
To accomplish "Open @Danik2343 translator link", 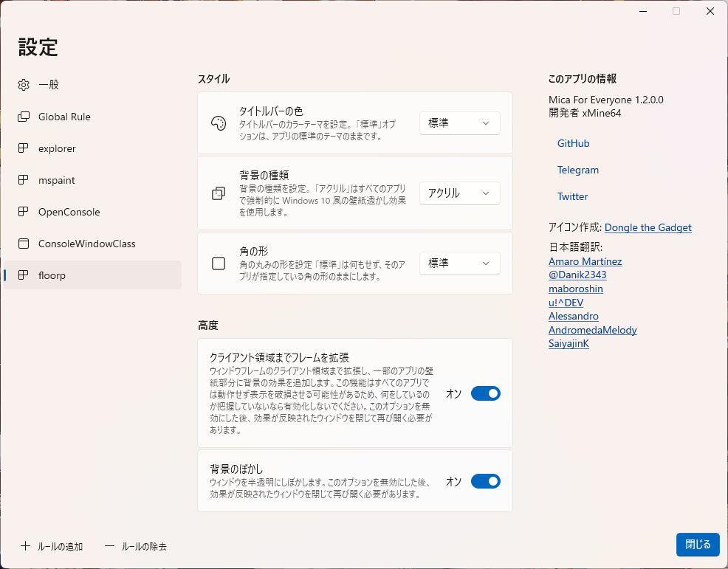I will (577, 275).
